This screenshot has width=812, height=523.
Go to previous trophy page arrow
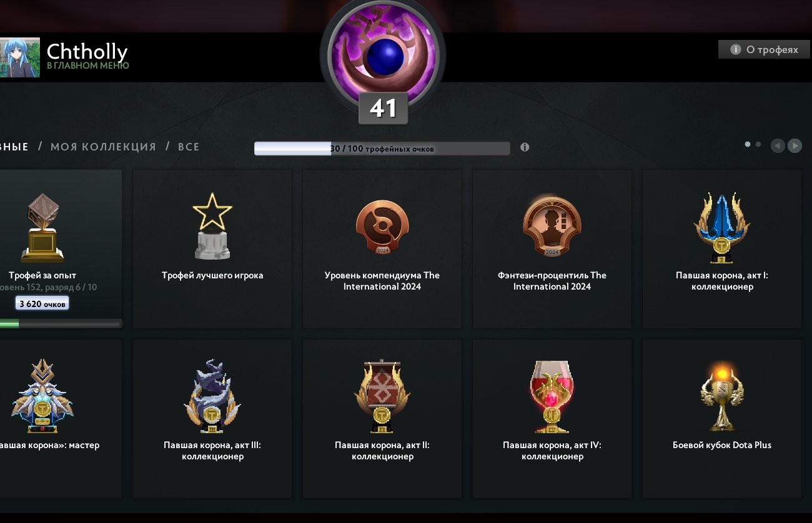[778, 145]
